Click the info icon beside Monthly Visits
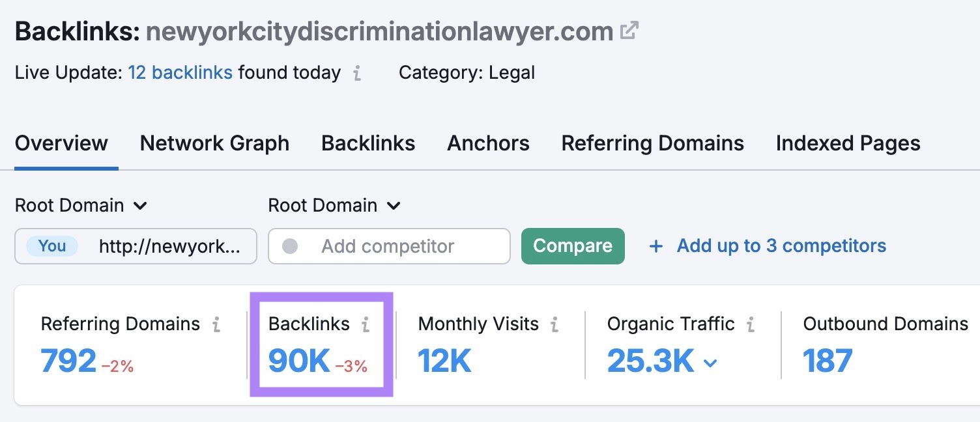980x422 pixels. [553, 324]
